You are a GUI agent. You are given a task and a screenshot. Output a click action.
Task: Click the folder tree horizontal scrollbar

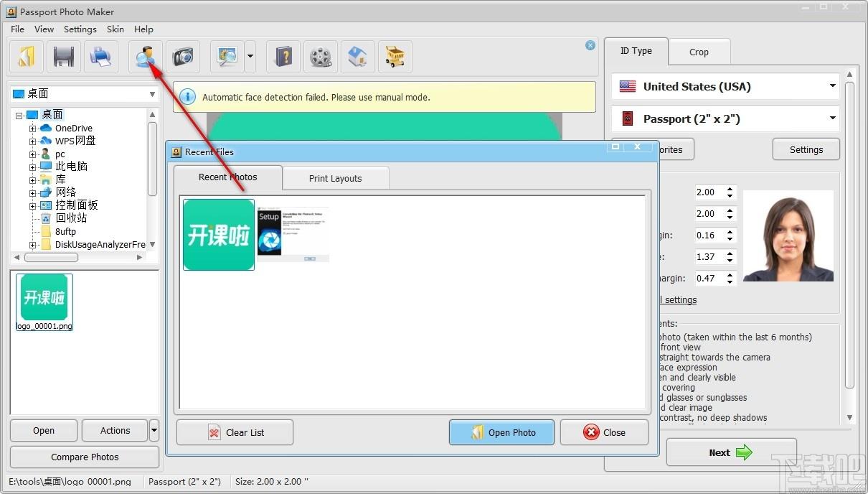pos(79,257)
